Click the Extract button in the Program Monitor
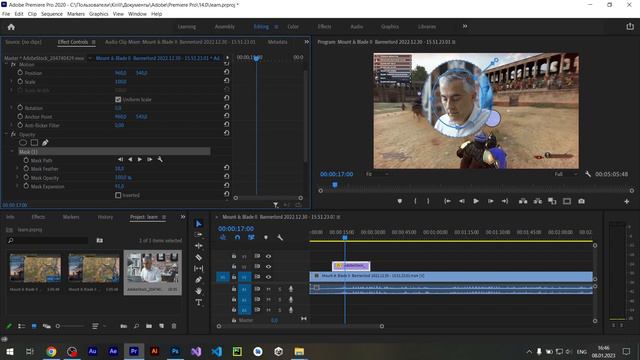This screenshot has height=360, width=640. (538, 201)
